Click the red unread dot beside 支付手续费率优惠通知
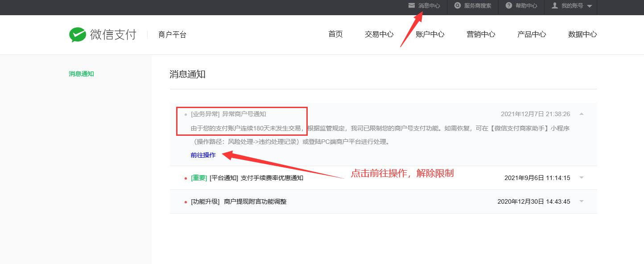Image resolution: width=644 pixels, height=264 pixels. [186, 178]
